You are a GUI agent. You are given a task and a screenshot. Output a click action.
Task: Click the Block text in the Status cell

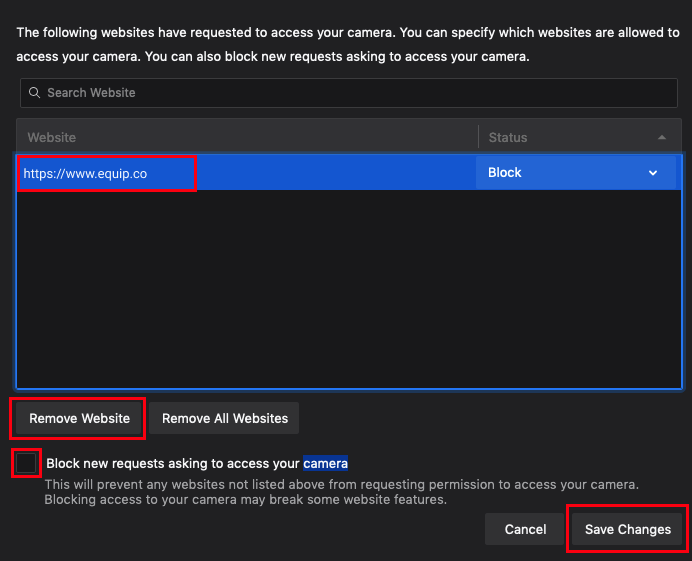pyautogui.click(x=505, y=173)
